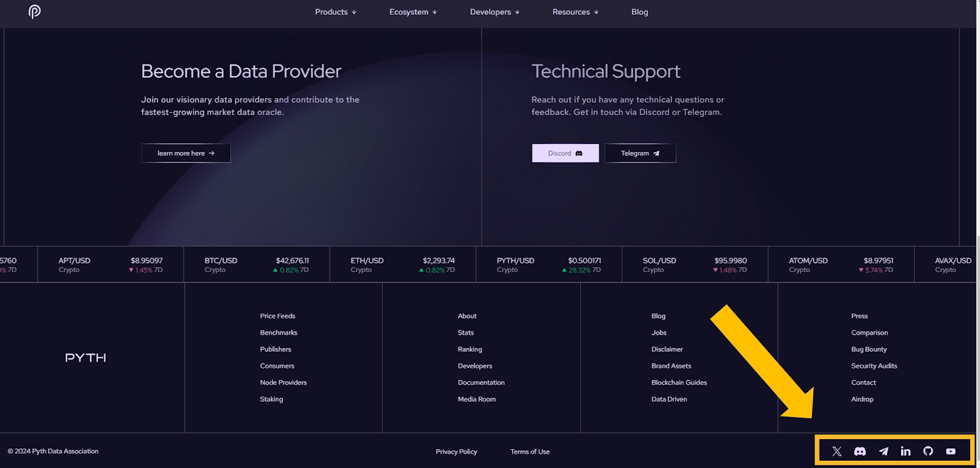Expand the Products dropdown menu
Image resolution: width=980 pixels, height=468 pixels.
[336, 12]
